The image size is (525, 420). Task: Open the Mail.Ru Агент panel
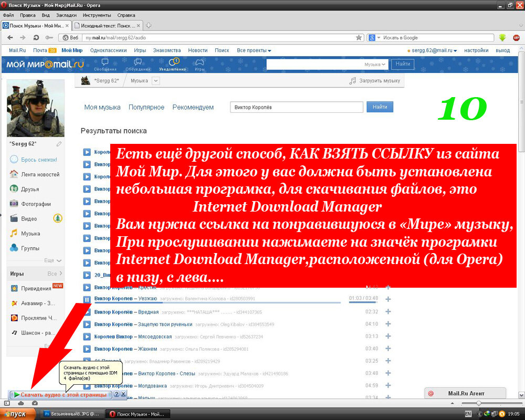(x=465, y=393)
